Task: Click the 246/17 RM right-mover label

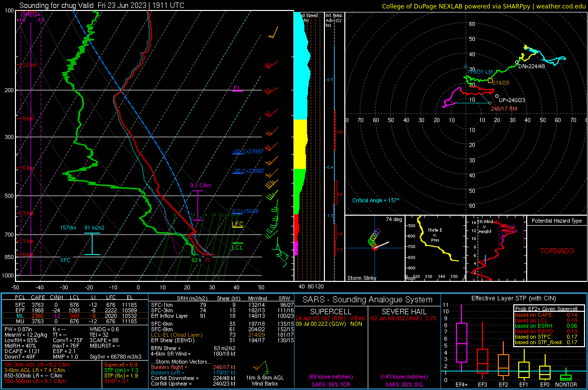Action: [x=504, y=109]
